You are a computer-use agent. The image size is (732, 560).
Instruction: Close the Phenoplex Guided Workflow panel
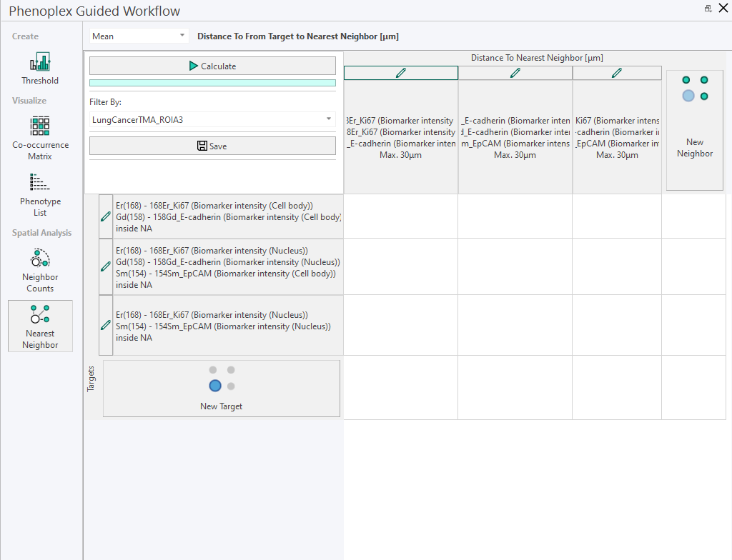point(723,8)
